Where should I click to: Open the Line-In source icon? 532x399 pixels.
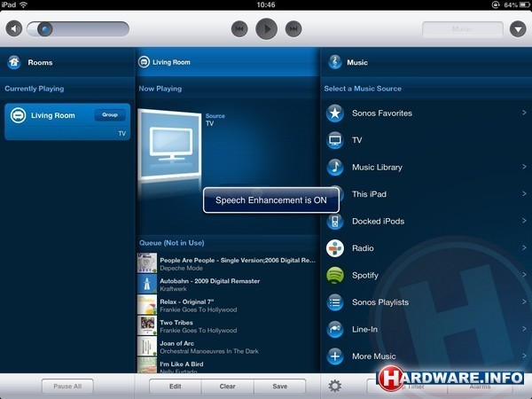335,329
